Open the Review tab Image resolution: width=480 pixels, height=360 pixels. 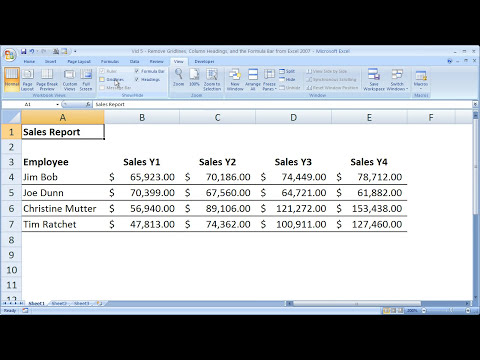[x=156, y=62]
